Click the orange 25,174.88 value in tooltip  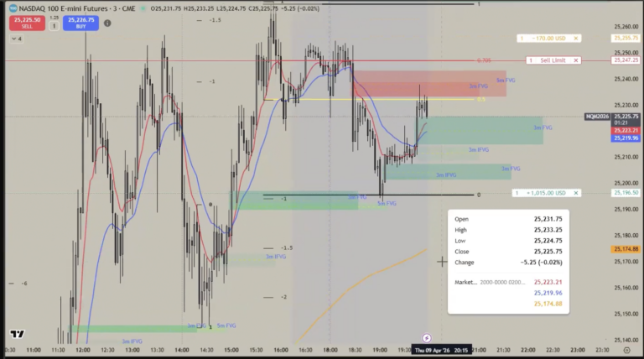(548, 304)
